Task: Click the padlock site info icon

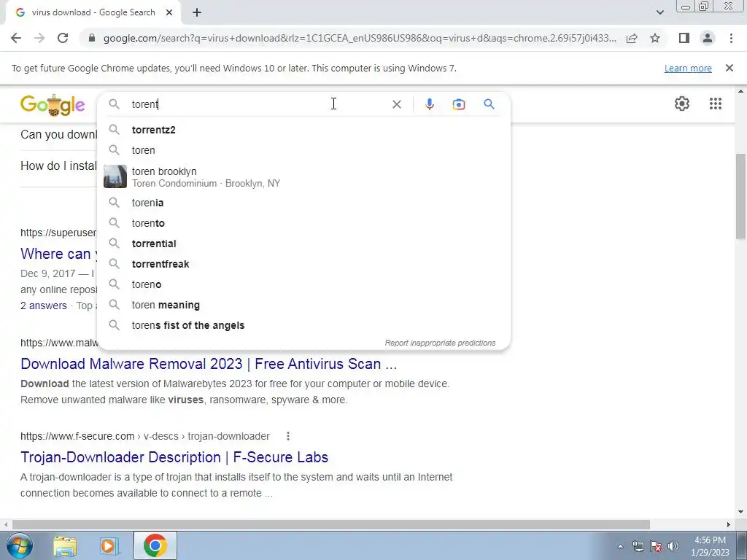Action: coord(92,38)
